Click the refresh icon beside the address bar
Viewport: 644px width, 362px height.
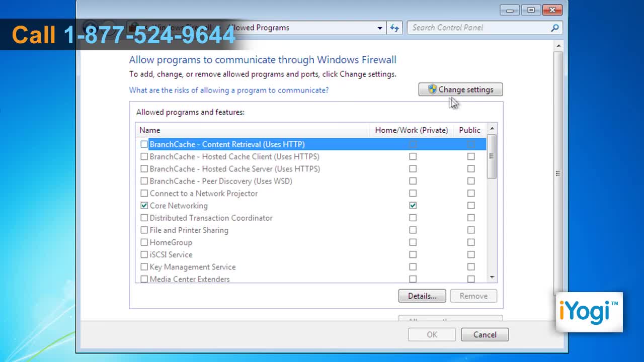click(x=394, y=28)
